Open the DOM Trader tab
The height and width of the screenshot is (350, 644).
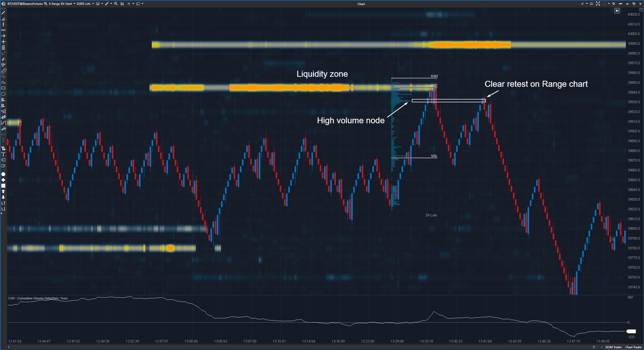[613, 347]
